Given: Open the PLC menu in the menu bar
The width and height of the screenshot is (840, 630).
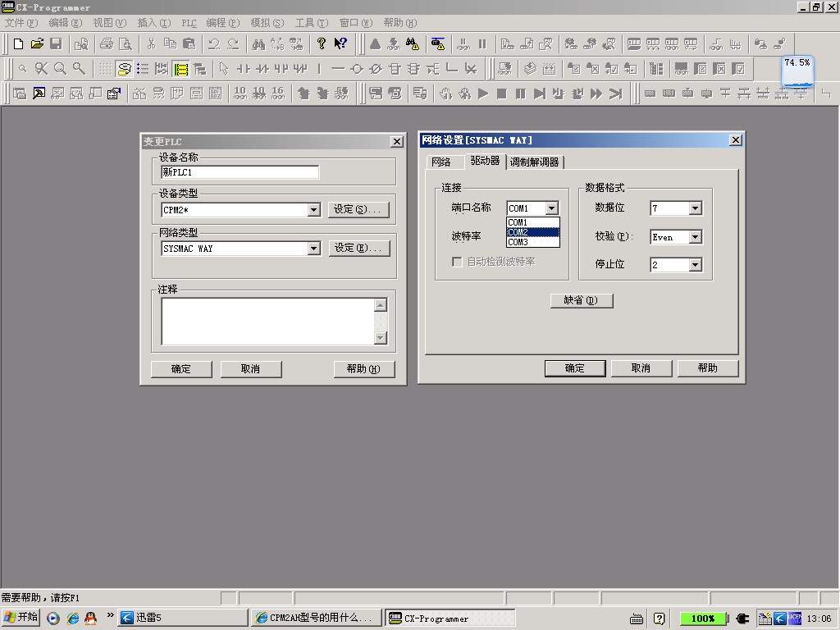Looking at the screenshot, I should tap(189, 23).
